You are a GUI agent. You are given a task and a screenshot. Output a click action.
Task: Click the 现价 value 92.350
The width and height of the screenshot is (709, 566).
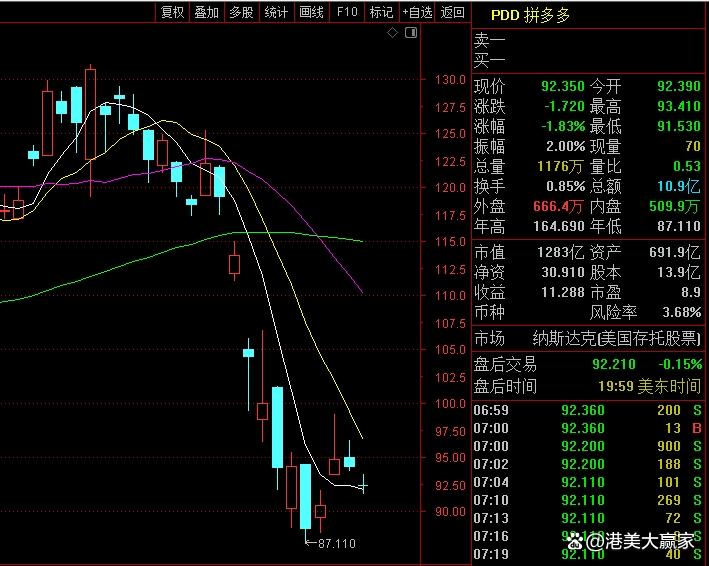(562, 86)
